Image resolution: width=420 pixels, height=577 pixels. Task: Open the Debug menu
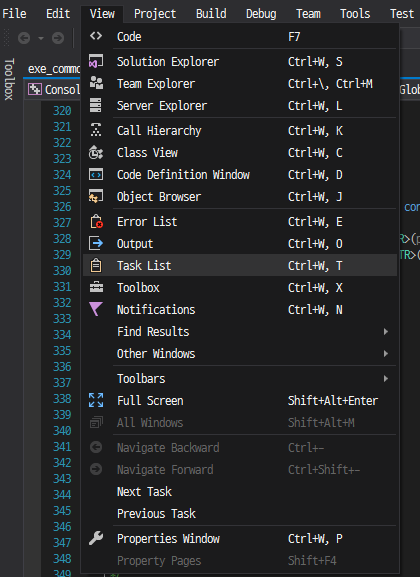pos(261,14)
